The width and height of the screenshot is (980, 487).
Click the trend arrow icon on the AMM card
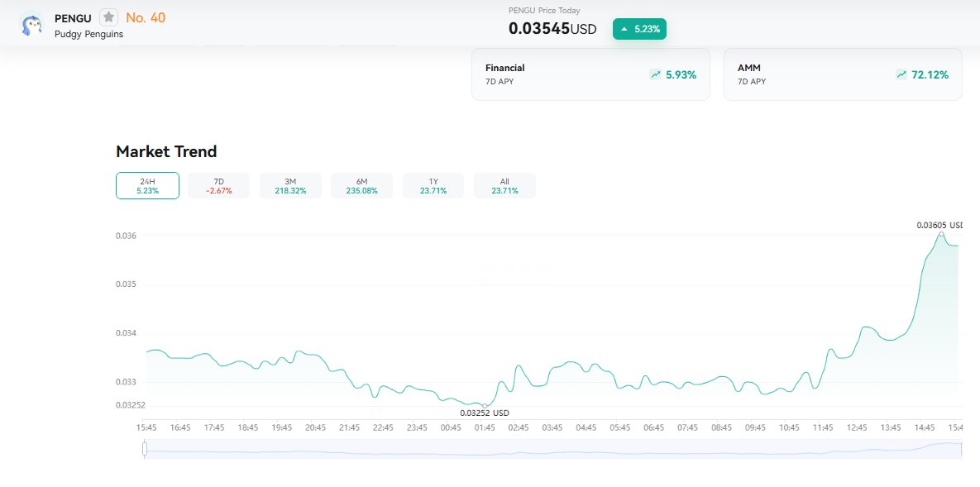coord(901,74)
